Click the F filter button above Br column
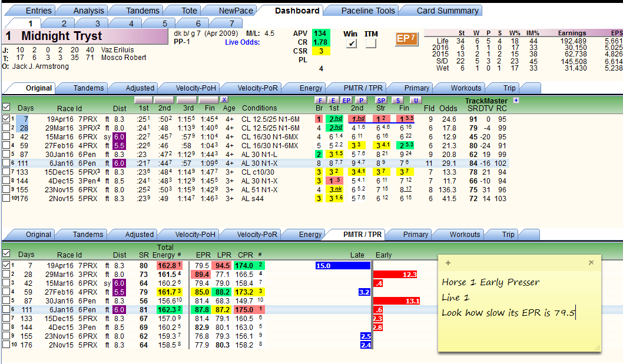Viewport: 623px width, 364px height. click(x=320, y=101)
